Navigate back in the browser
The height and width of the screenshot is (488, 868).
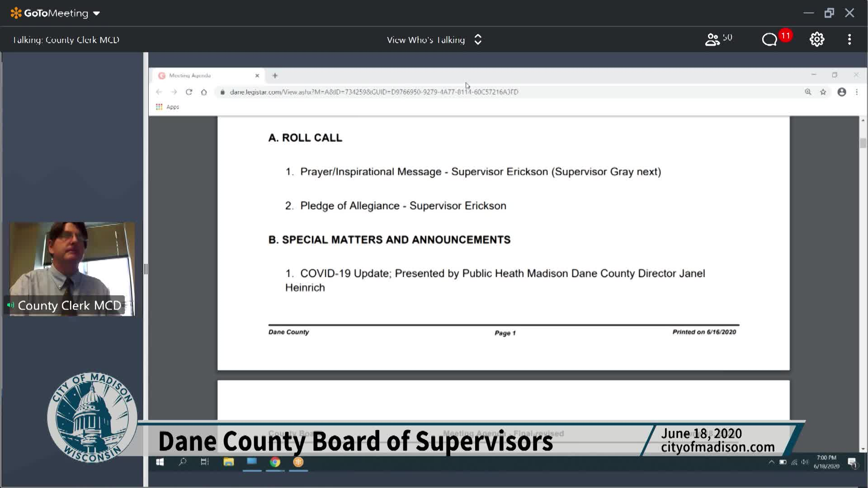tap(159, 92)
